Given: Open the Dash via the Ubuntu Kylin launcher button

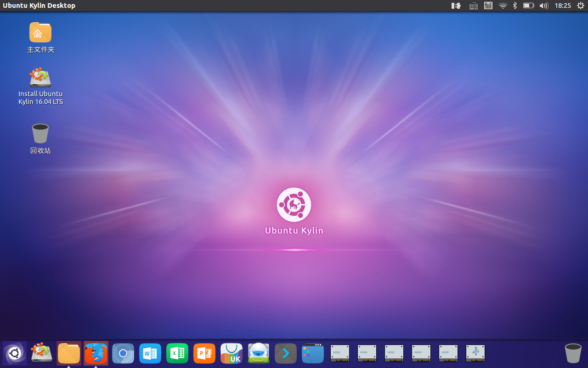Looking at the screenshot, I should 15,353.
